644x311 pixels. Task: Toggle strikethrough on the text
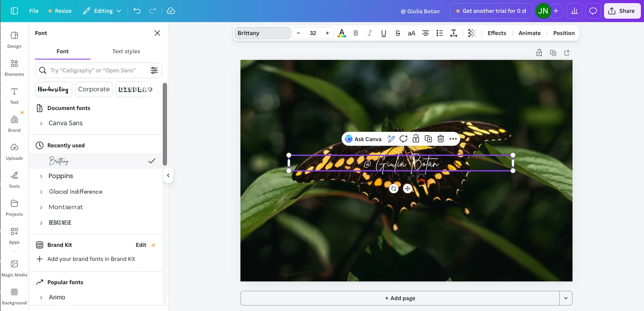(x=397, y=32)
